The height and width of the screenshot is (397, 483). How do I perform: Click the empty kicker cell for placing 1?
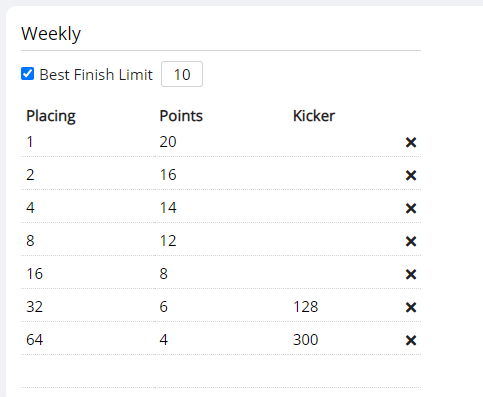click(343, 142)
